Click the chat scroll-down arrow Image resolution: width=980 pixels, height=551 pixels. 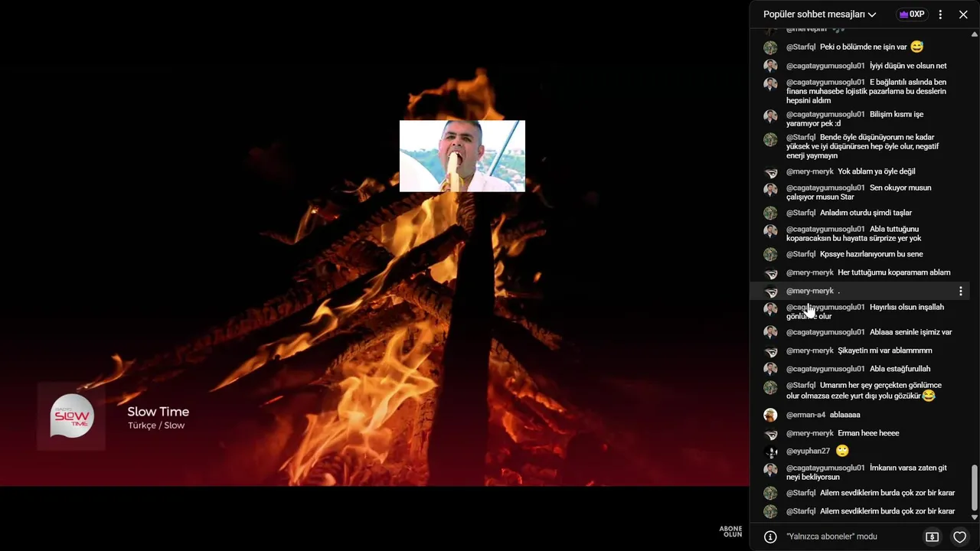(975, 517)
